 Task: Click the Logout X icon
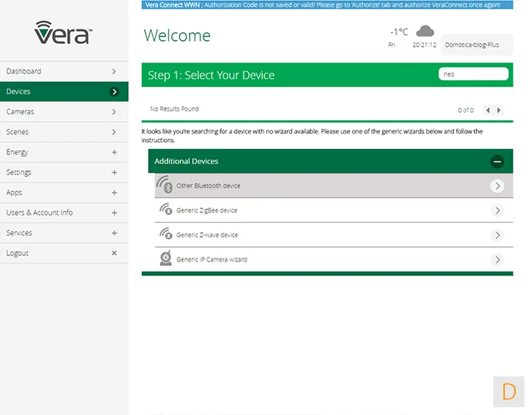[114, 253]
